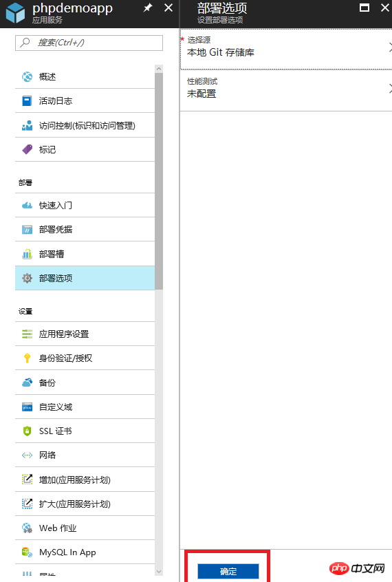Click the sidebar scrollbar up arrow
Viewport: 392px width, 582px height.
pyautogui.click(x=159, y=69)
